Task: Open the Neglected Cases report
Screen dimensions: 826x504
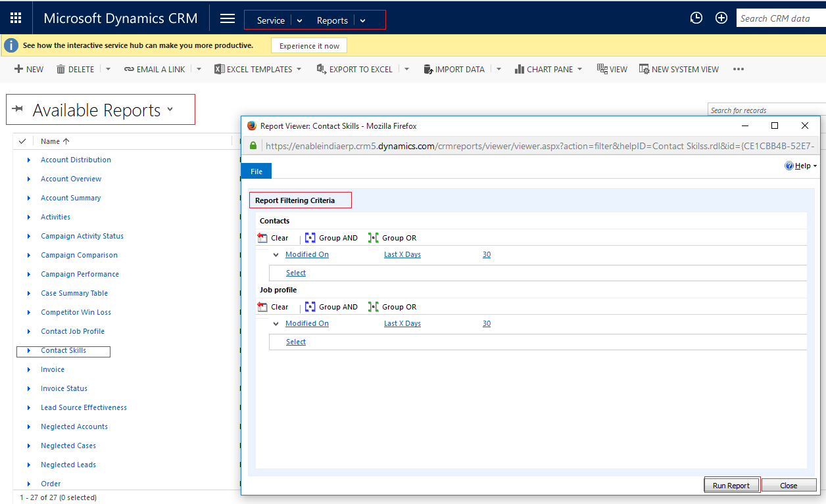Action: coord(68,446)
